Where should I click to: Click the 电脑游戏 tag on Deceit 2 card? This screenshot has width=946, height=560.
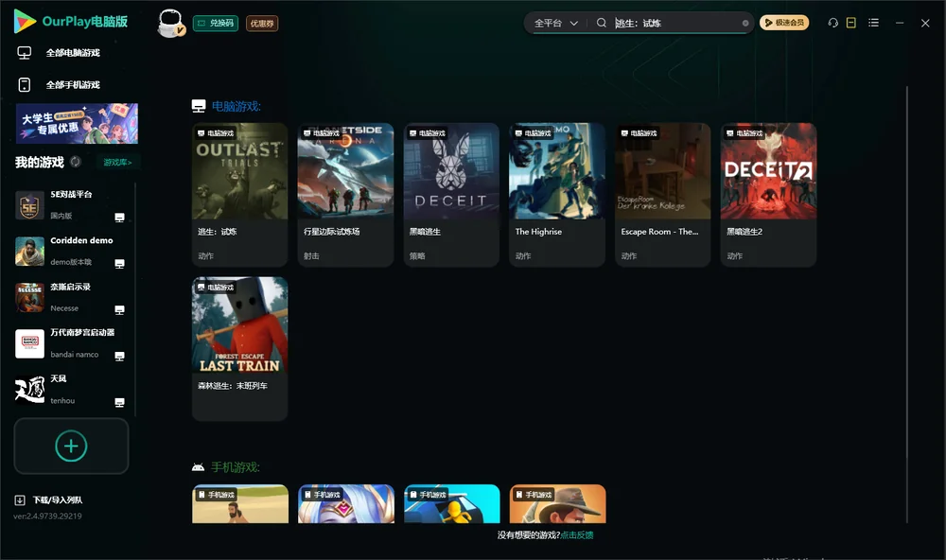point(744,133)
